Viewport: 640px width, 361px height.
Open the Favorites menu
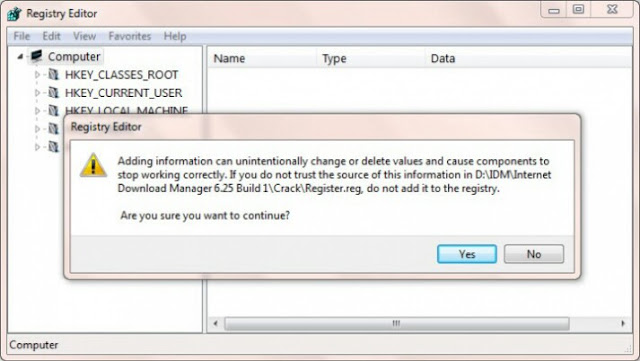click(x=129, y=36)
